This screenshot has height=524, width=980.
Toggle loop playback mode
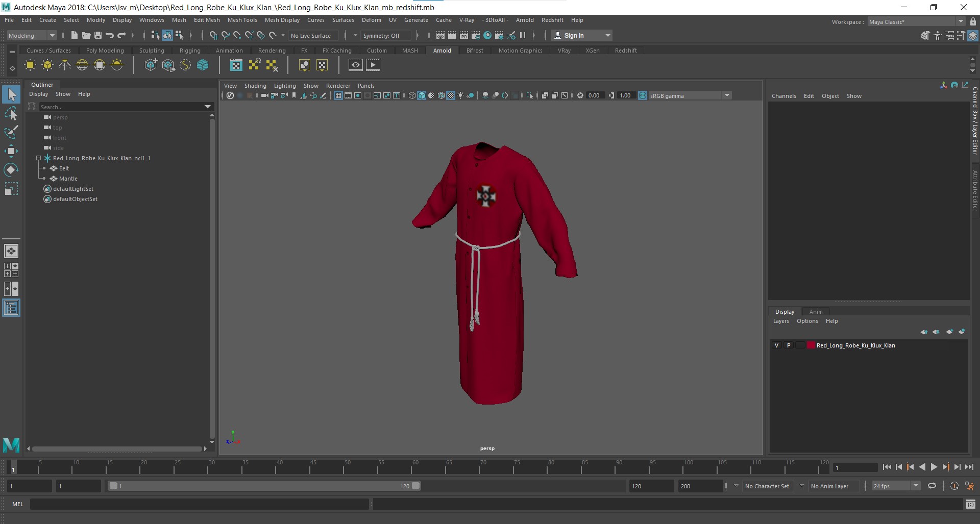pos(932,486)
